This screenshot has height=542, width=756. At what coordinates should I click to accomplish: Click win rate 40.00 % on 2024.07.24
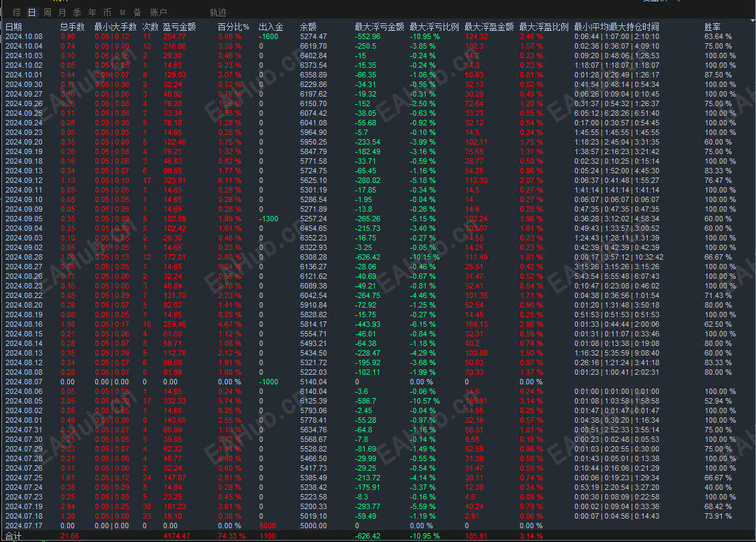718,487
